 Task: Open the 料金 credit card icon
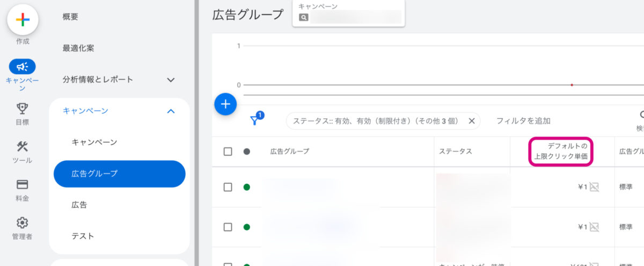pos(23,185)
